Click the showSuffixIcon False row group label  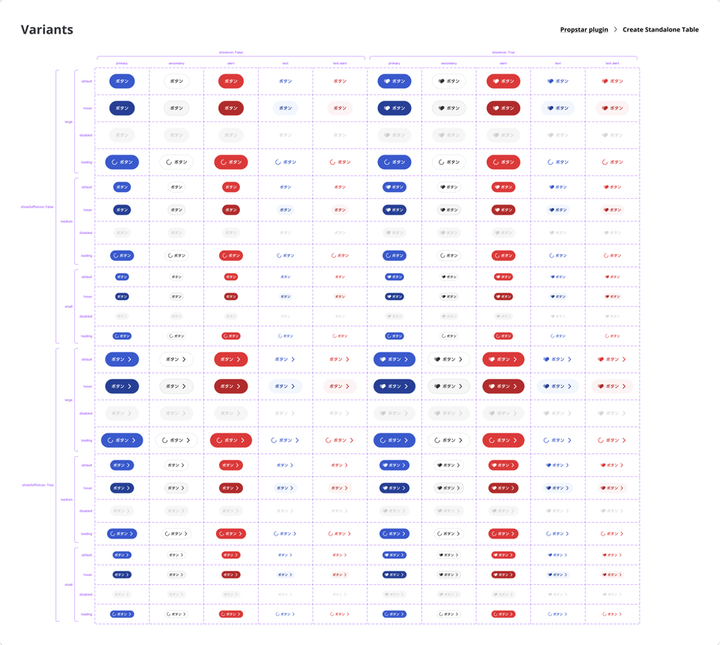coord(36,206)
